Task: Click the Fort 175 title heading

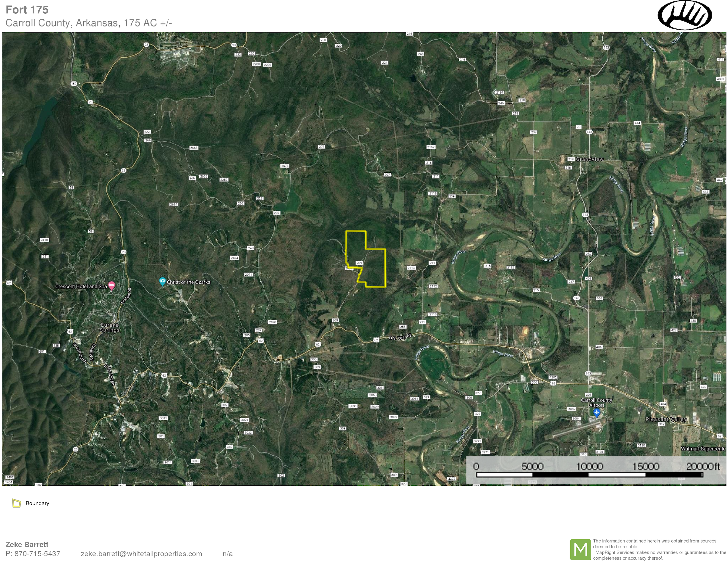Action: pos(27,10)
